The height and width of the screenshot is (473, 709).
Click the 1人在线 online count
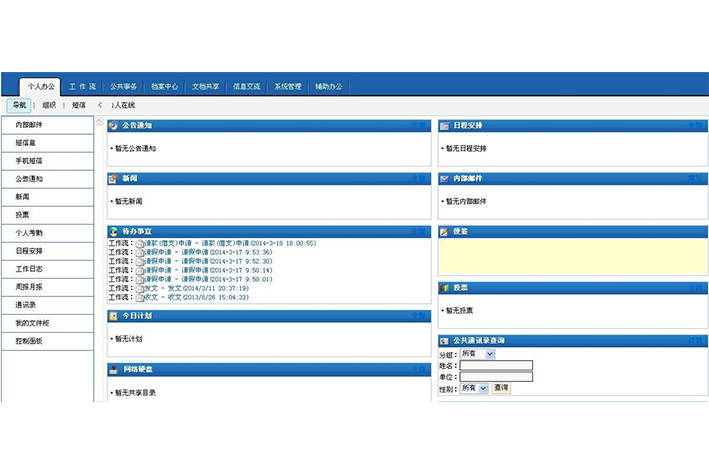123,105
